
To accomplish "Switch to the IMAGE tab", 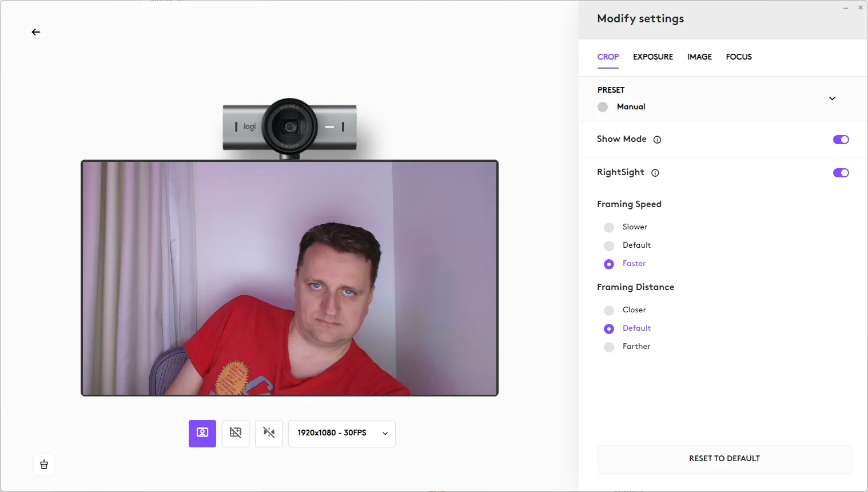I will (x=699, y=57).
